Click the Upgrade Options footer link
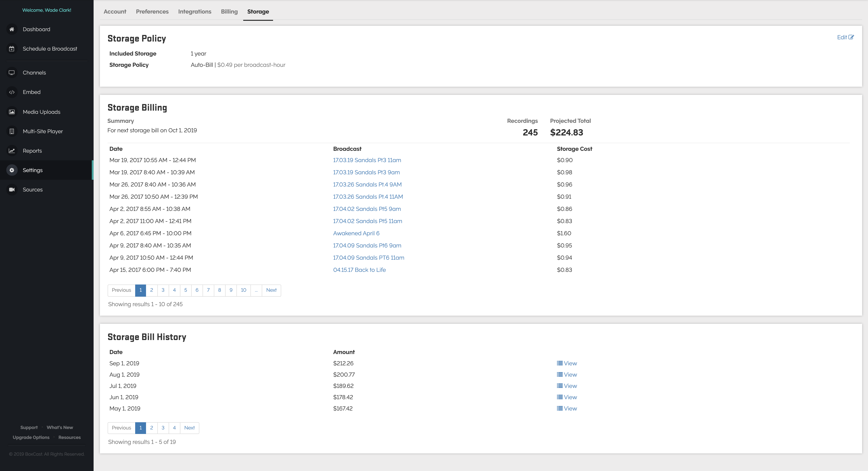868x471 pixels. pyautogui.click(x=31, y=437)
